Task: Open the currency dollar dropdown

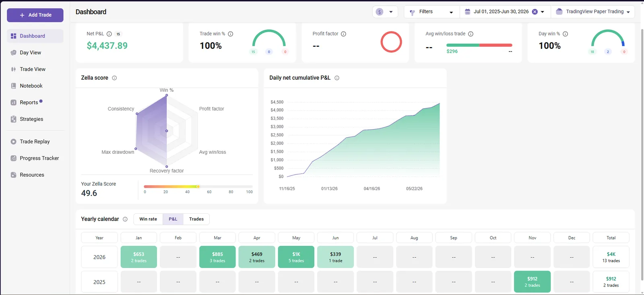Action: 385,12
